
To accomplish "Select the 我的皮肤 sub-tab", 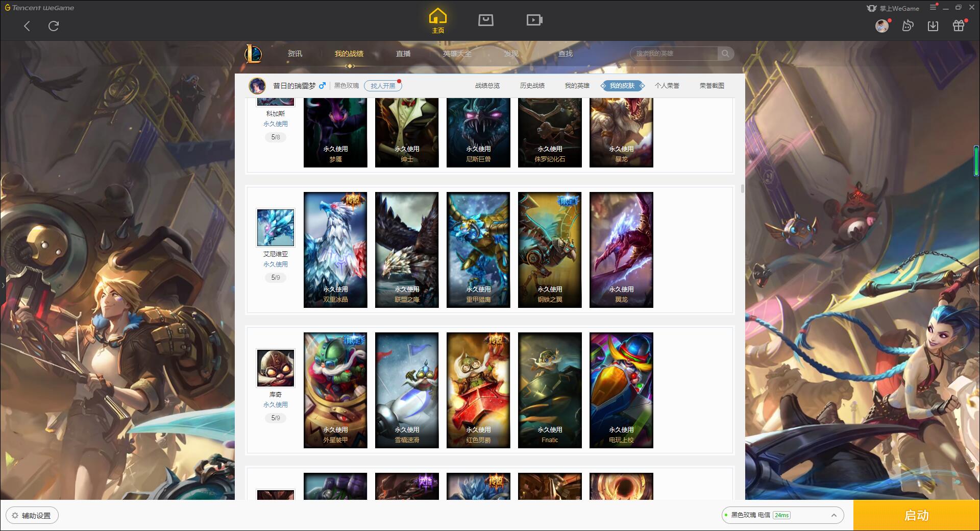I will (x=622, y=86).
